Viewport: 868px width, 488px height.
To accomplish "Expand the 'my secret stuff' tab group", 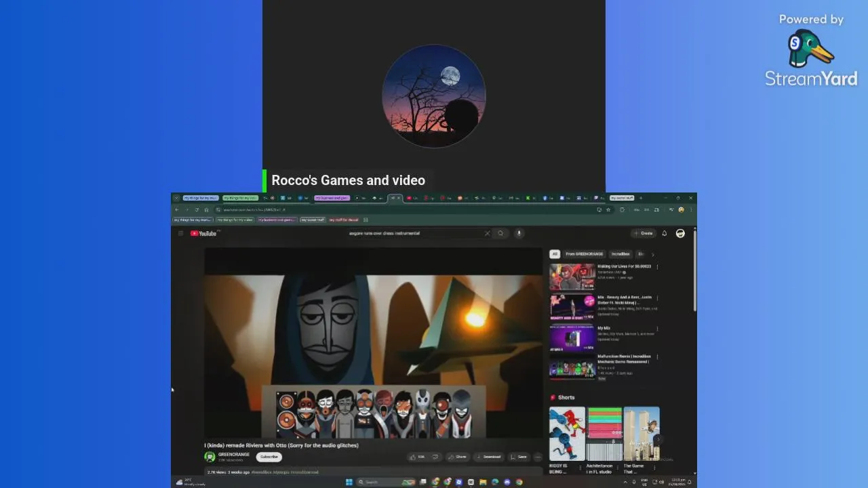I will pyautogui.click(x=622, y=198).
